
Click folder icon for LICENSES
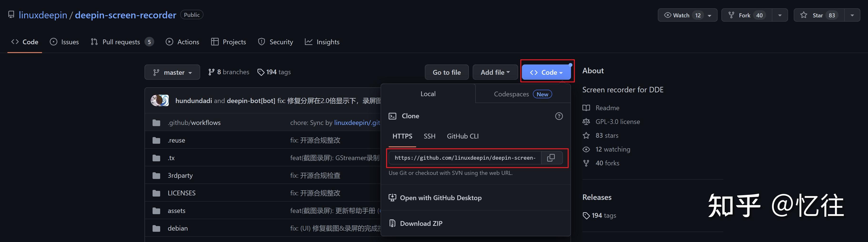tap(156, 193)
